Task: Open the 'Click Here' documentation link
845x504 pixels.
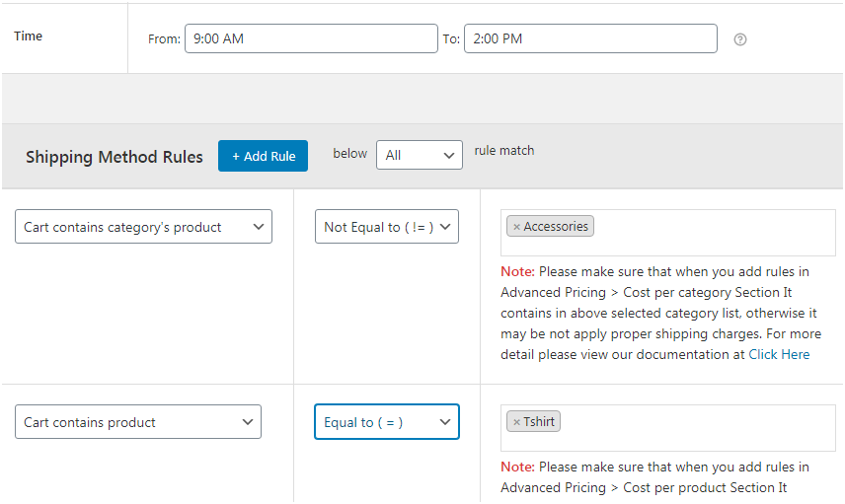Action: (x=779, y=355)
